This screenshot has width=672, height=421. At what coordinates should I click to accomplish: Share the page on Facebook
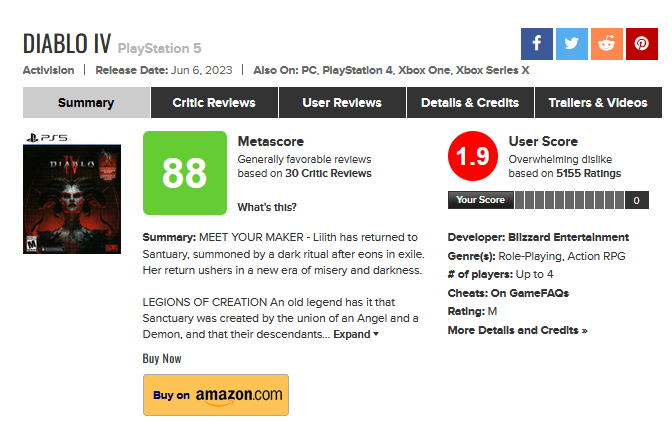point(537,44)
